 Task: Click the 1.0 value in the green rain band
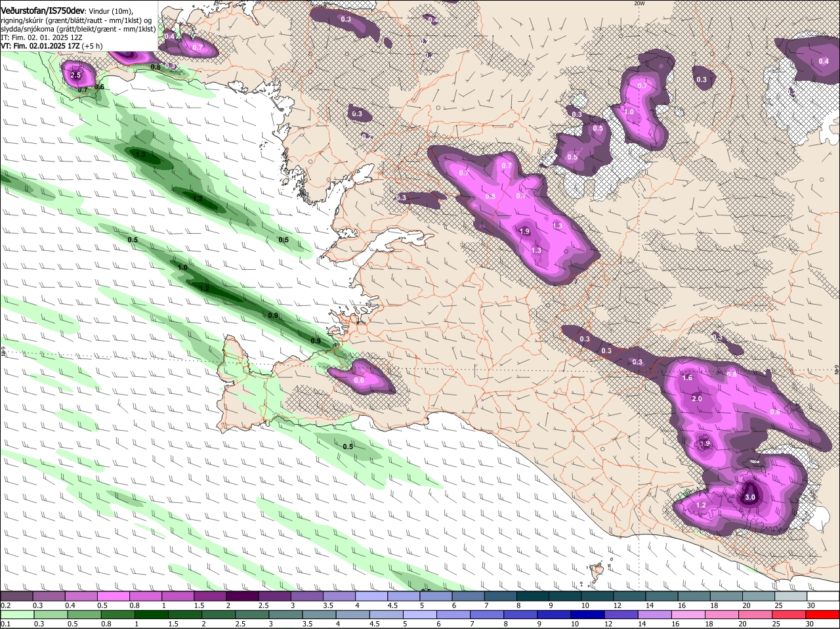pyautogui.click(x=182, y=268)
